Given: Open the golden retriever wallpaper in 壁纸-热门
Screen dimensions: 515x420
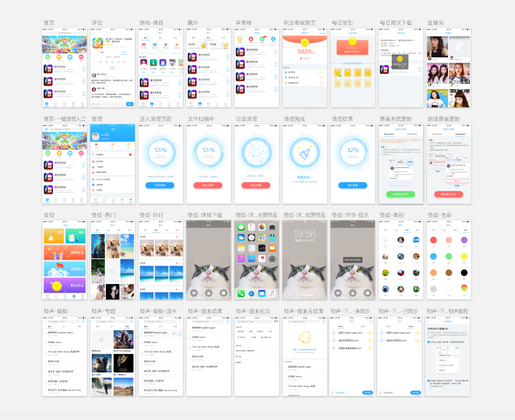Looking at the screenshot, I should tap(113, 246).
